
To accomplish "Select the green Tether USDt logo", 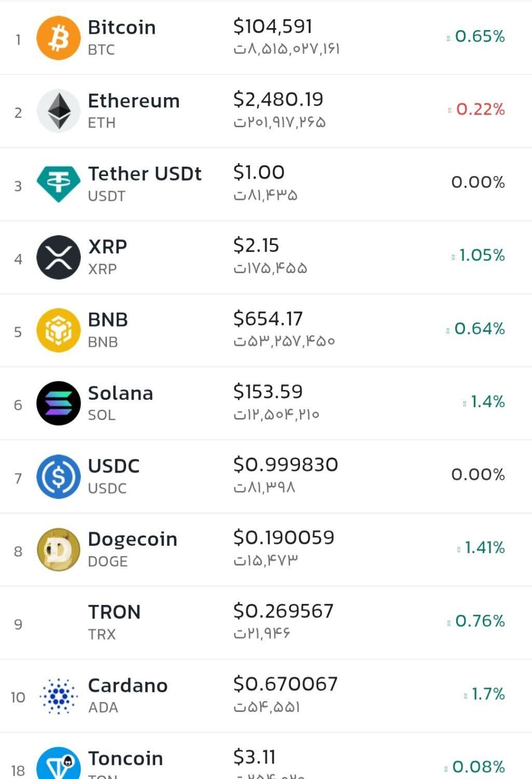I will coord(59,184).
